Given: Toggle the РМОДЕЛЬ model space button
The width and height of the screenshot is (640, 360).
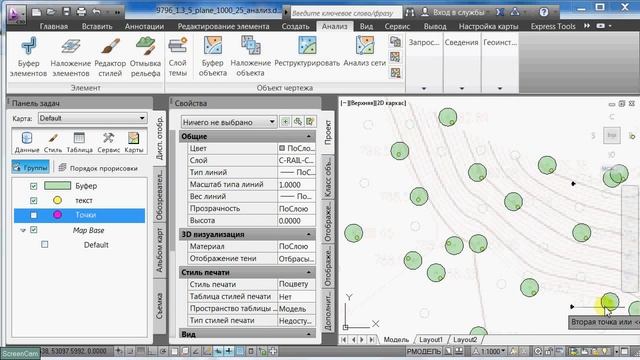Looking at the screenshot, I should coord(424,351).
